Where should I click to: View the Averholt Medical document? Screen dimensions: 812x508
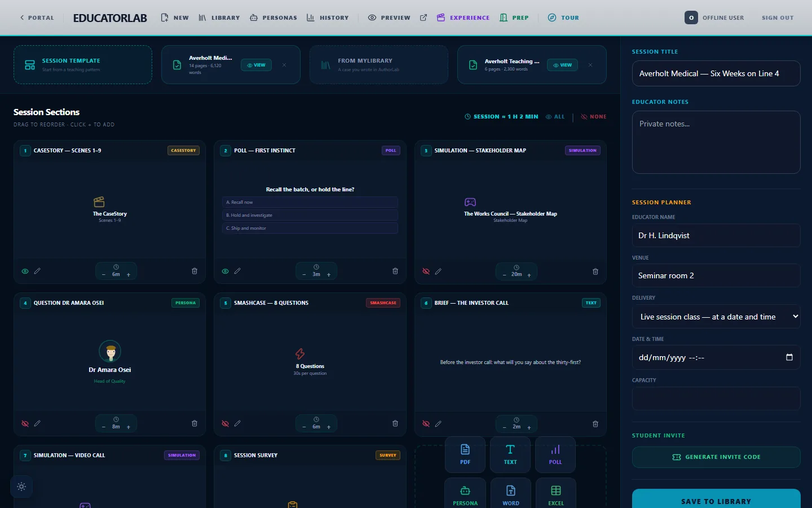pos(257,65)
